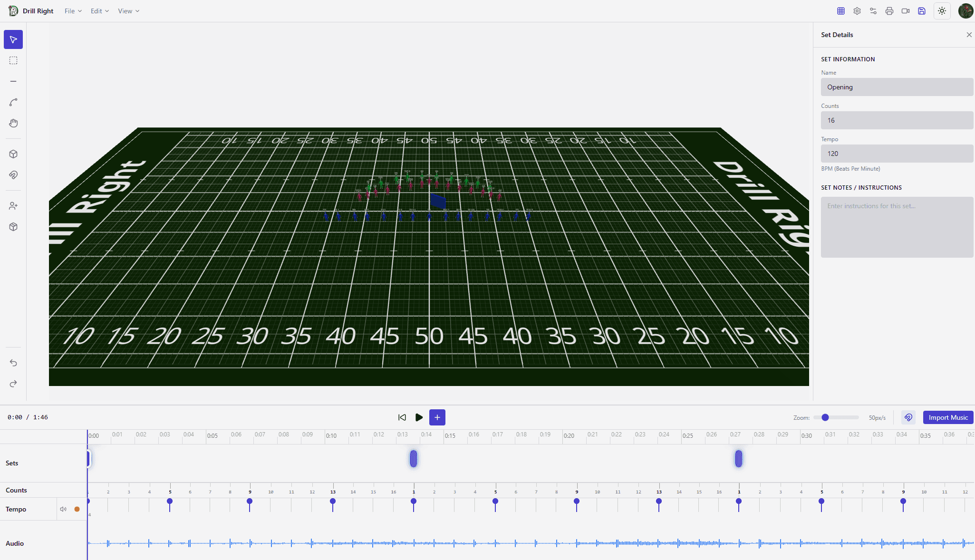Activate the marquee selection tool

13,60
